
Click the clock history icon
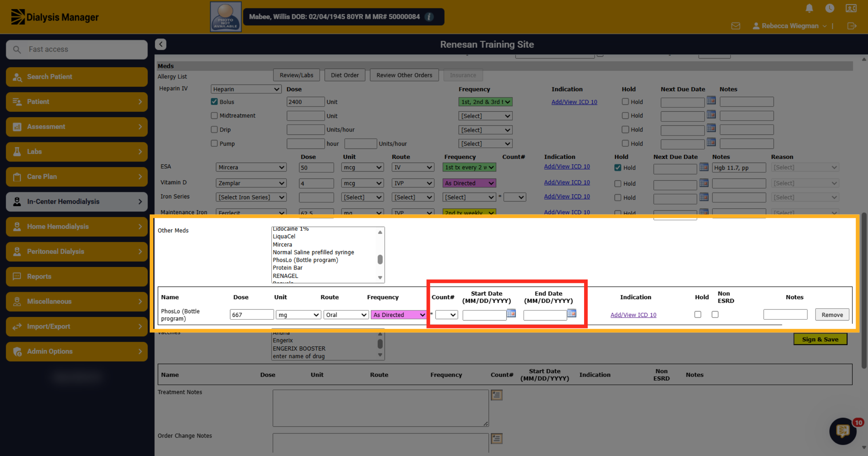830,8
